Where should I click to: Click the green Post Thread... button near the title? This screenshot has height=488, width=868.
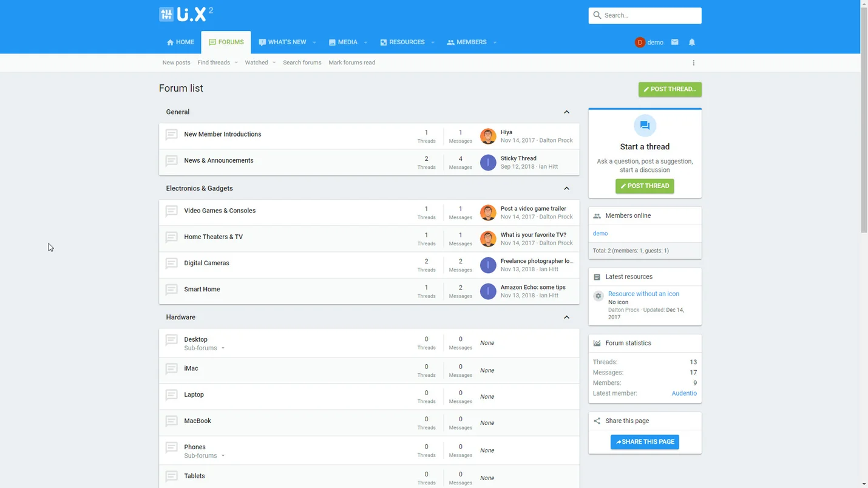click(670, 89)
